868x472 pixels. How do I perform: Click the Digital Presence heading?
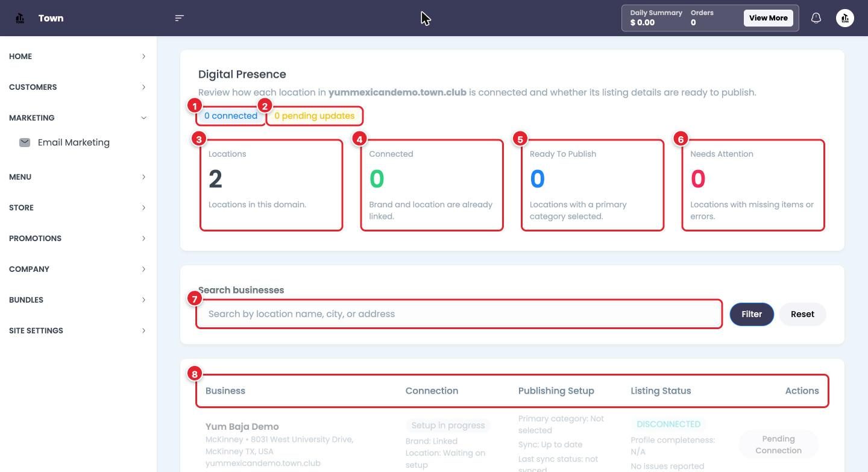[242, 74]
